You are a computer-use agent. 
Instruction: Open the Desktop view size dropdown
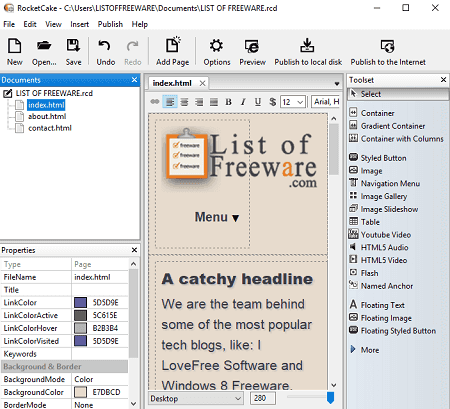click(195, 398)
